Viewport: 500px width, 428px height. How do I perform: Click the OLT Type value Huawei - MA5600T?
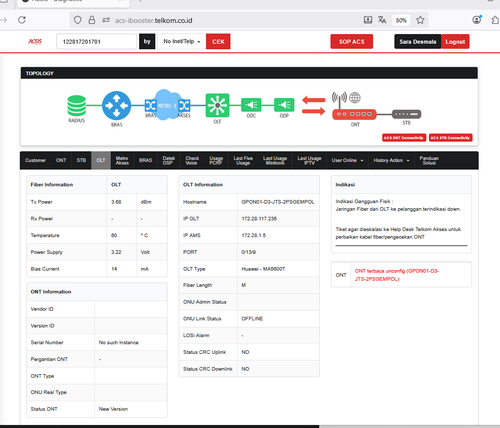point(263,269)
